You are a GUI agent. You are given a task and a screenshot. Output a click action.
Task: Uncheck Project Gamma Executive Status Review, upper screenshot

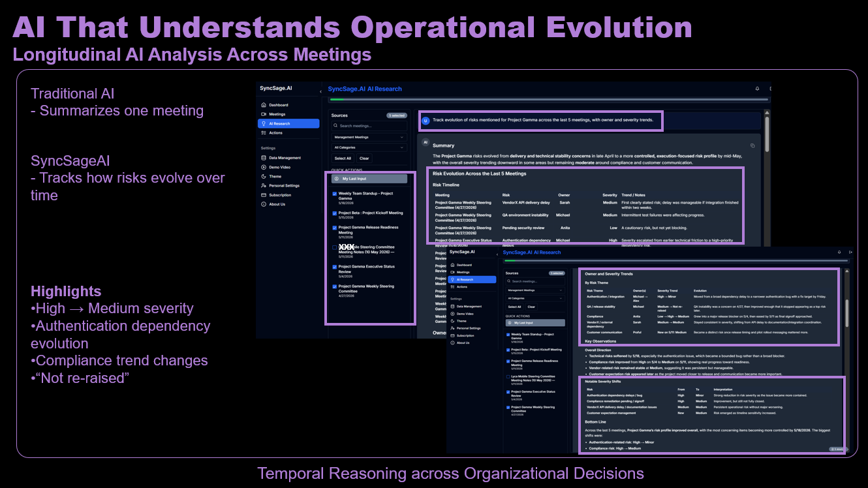tap(335, 267)
